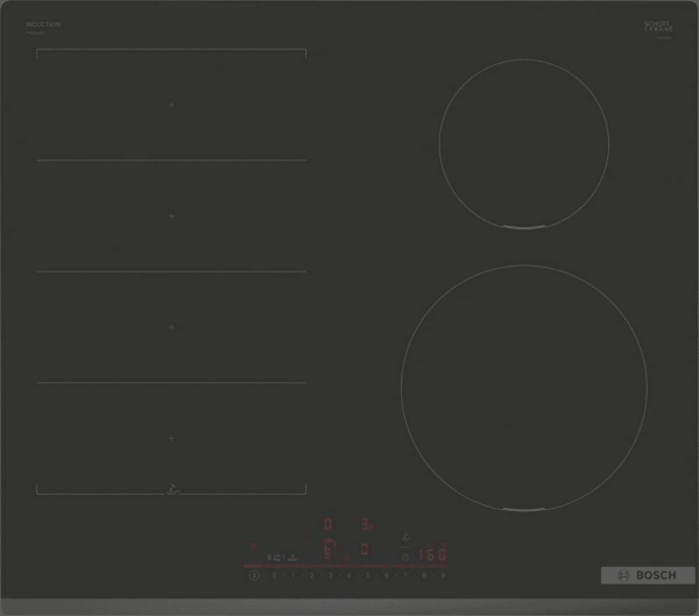The height and width of the screenshot is (616, 699).
Task: Tap the timer display reading 160
Action: [x=433, y=554]
